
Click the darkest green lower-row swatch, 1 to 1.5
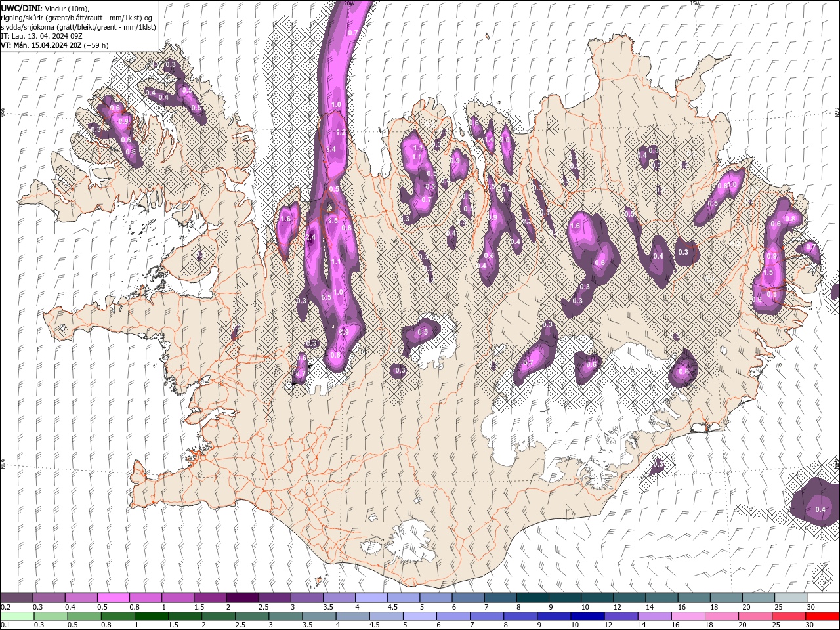click(x=151, y=616)
